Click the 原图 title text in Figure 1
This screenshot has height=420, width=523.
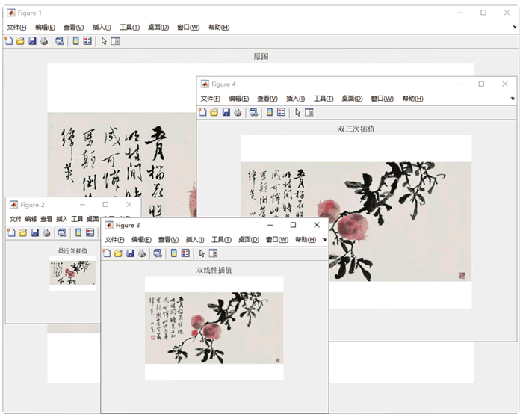(261, 56)
